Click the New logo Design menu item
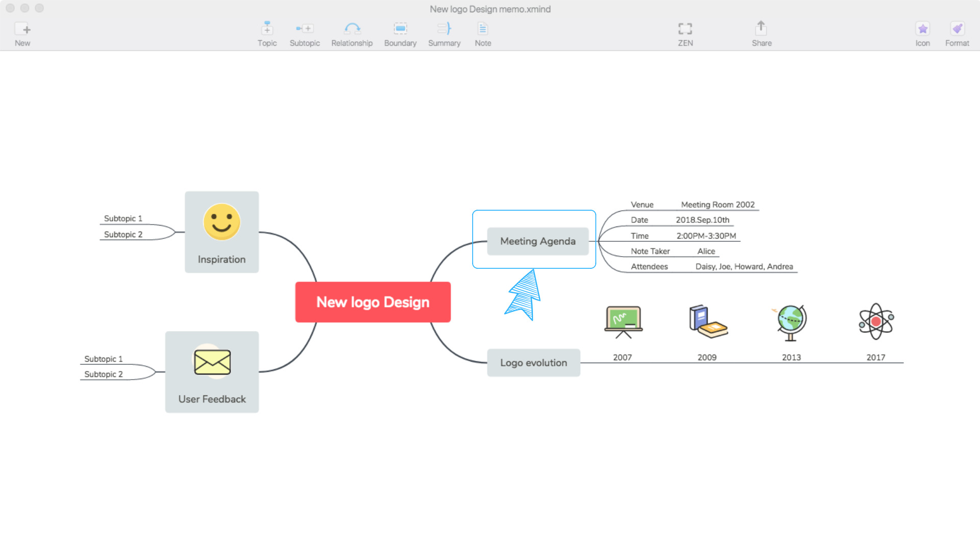The width and height of the screenshot is (980, 551). pyautogui.click(x=373, y=302)
